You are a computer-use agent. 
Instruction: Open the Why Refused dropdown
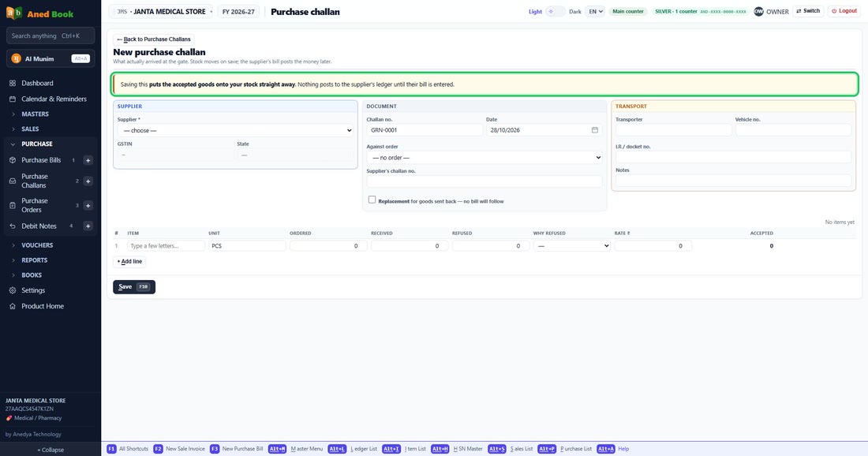[572, 245]
